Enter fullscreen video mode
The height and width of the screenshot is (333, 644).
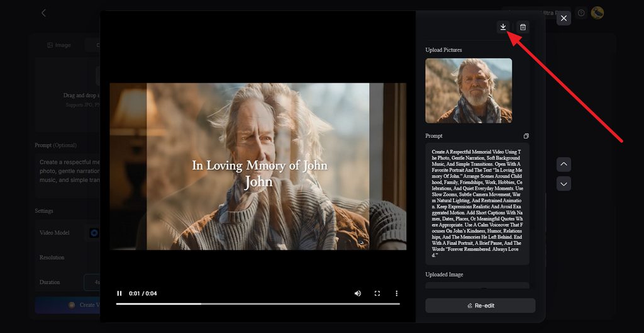377,293
